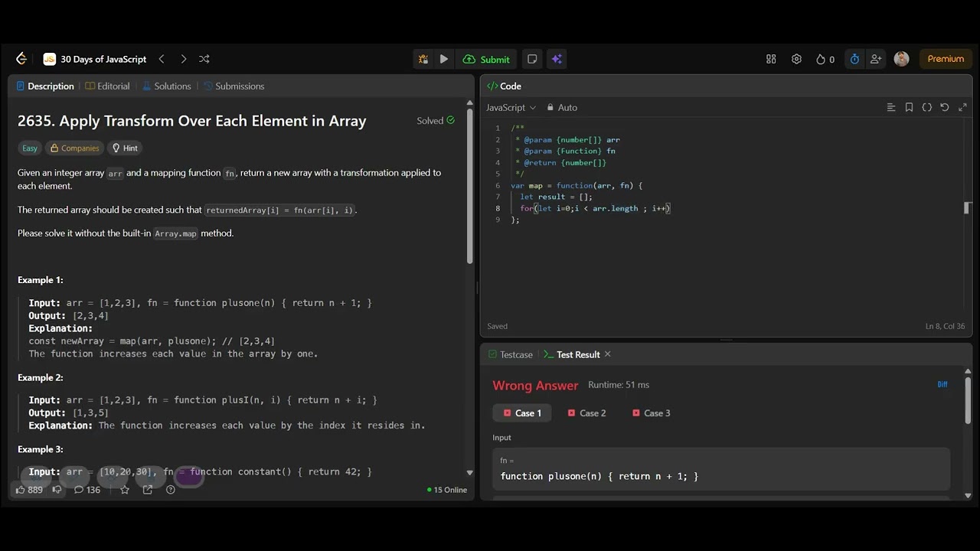Close the Test Result tab

pos(608,354)
